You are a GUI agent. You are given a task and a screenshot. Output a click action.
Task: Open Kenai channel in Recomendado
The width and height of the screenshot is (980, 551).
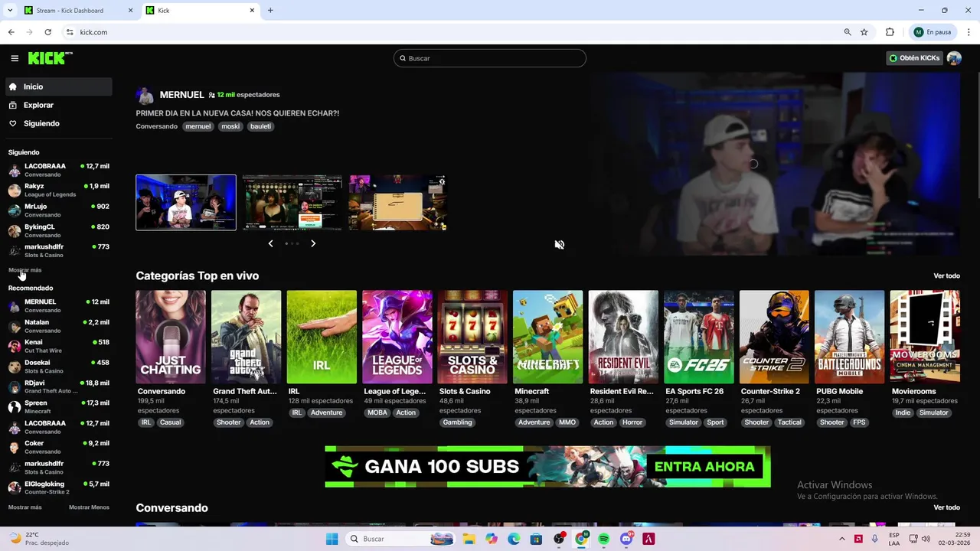[x=59, y=346]
